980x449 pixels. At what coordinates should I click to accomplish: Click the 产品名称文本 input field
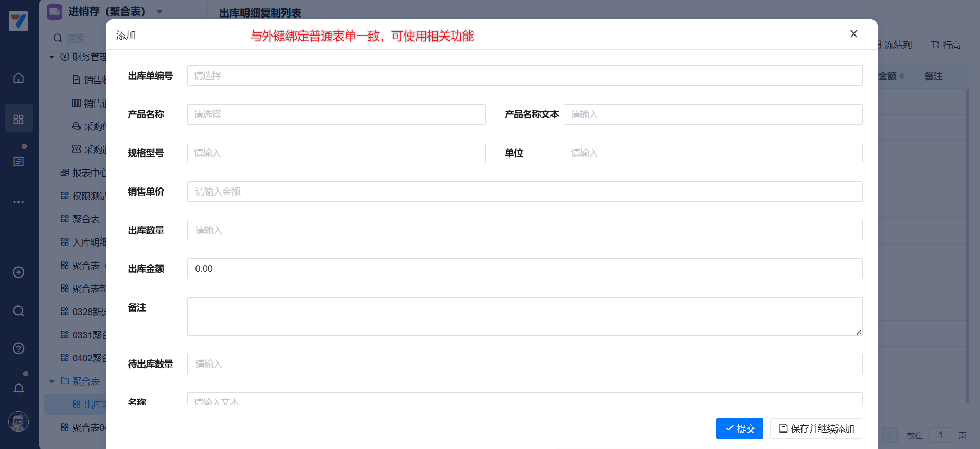pyautogui.click(x=713, y=114)
